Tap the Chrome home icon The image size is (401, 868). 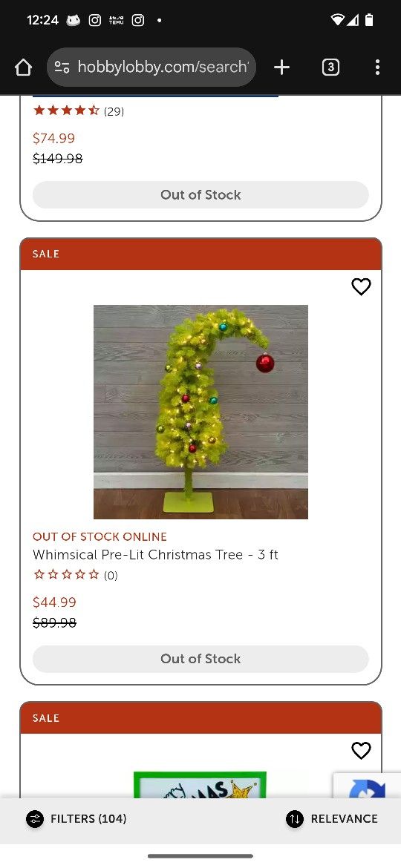pyautogui.click(x=23, y=68)
